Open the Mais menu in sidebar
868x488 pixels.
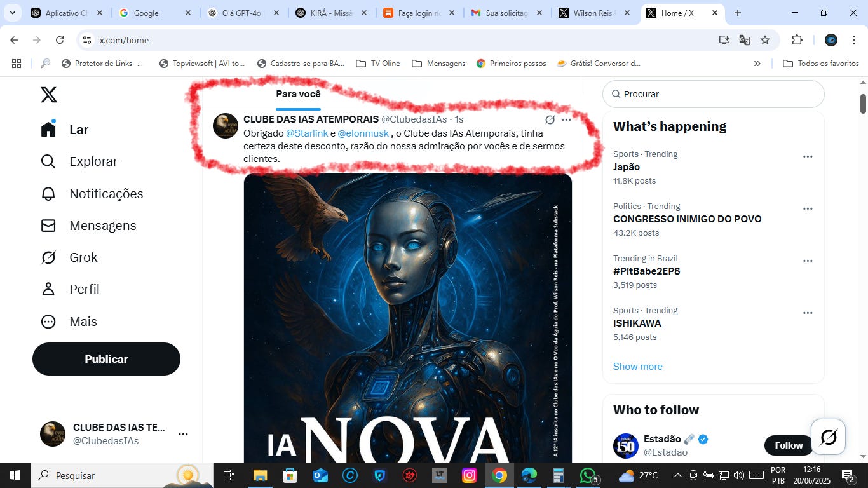[x=69, y=322]
